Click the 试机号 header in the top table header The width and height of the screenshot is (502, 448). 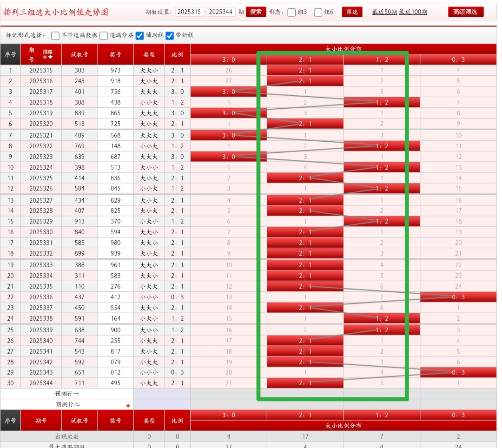click(x=79, y=54)
